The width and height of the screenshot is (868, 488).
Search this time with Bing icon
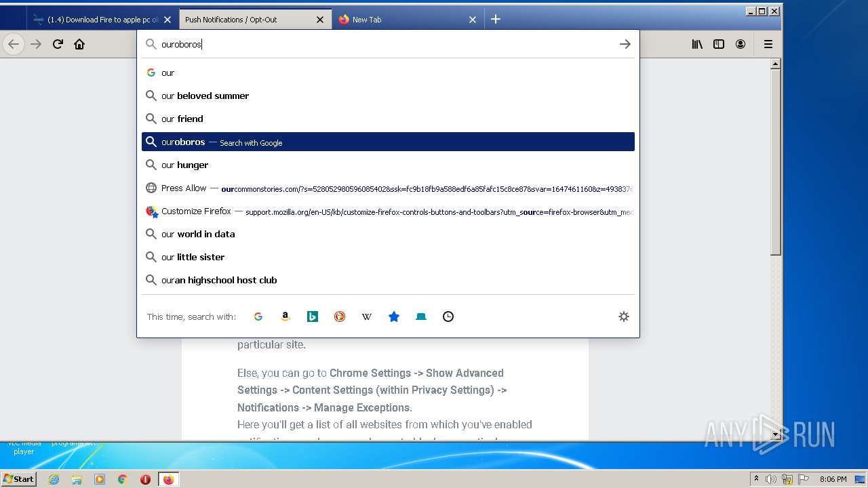[313, 317]
